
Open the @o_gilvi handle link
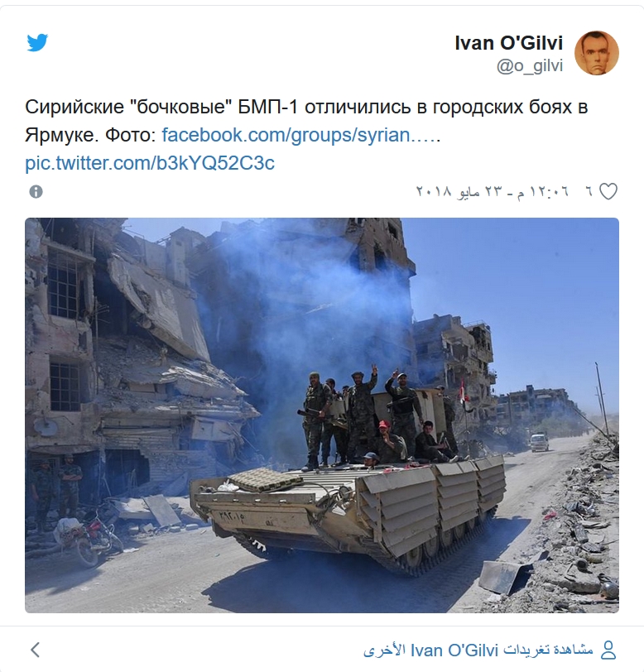click(x=530, y=66)
